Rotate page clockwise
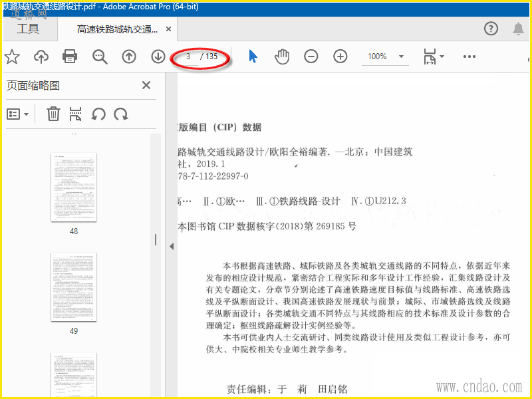This screenshot has height=399, width=532. [121, 114]
